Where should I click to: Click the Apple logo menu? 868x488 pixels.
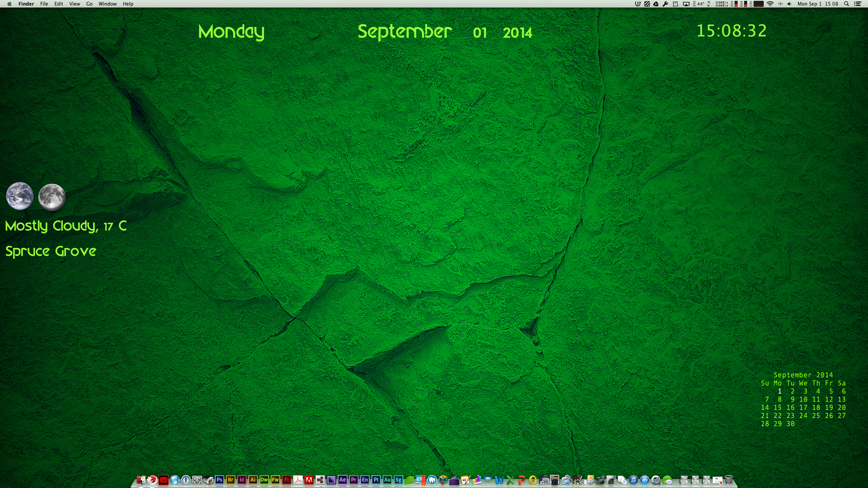click(x=10, y=4)
